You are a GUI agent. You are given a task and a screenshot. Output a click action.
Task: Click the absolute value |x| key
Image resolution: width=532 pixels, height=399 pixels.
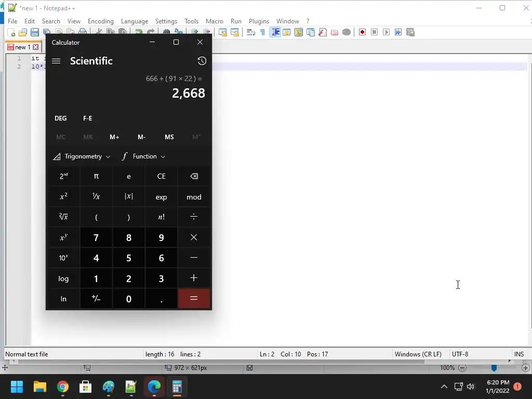coord(129,196)
